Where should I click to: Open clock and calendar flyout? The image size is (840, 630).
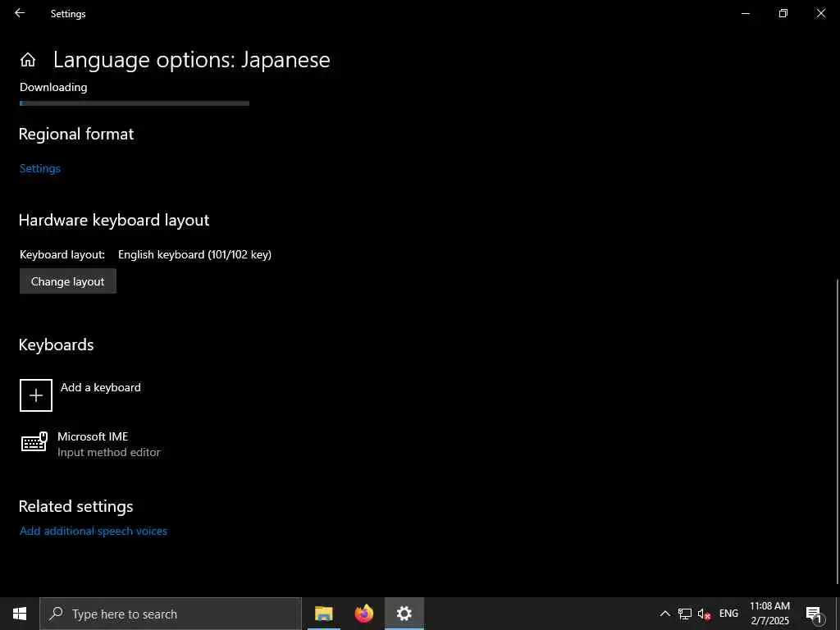point(769,614)
